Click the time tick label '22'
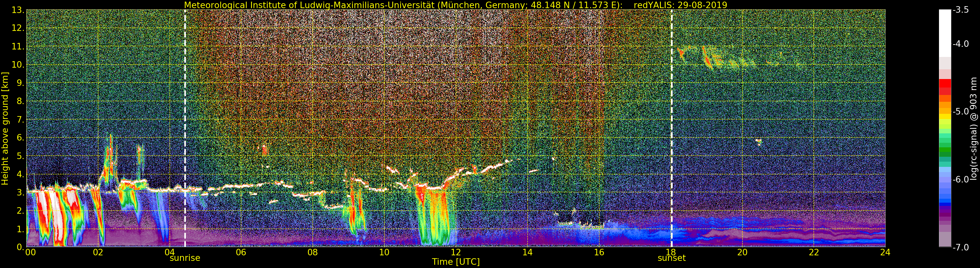Screen dimensions: 980x268 click(814, 252)
